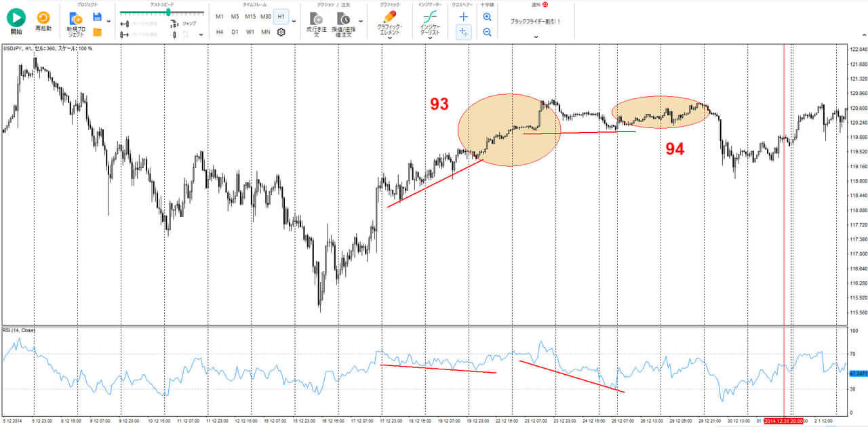Click the orange open folder icon
The image size is (868, 427).
97,32
